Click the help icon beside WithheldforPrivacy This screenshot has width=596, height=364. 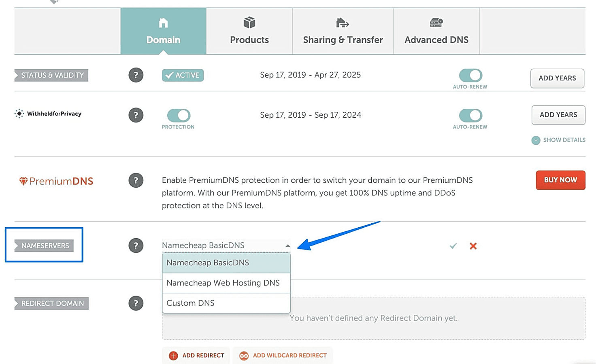click(136, 115)
